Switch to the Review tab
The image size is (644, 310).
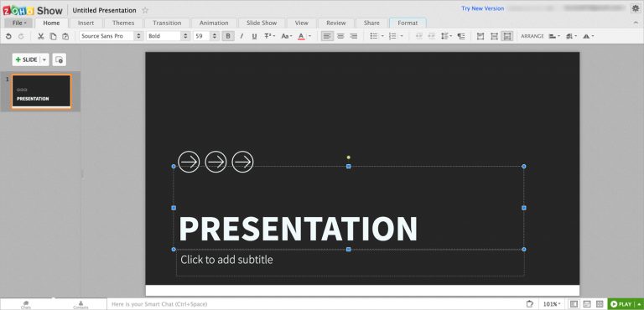336,23
